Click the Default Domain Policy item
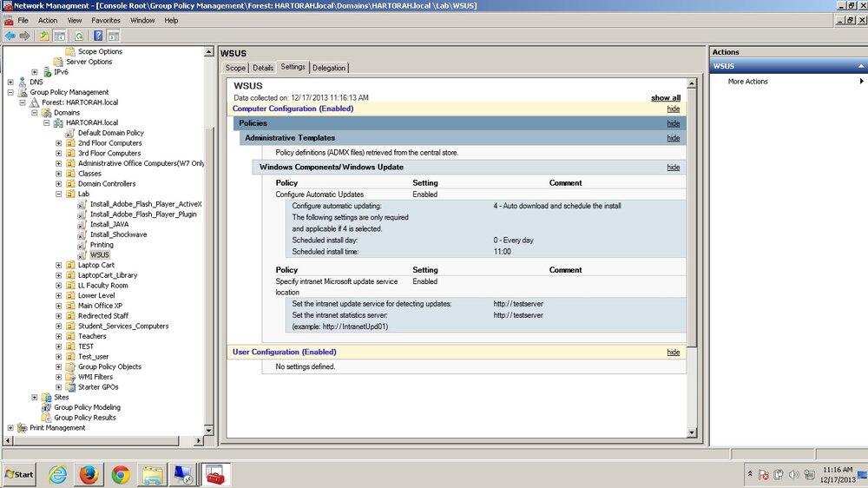The height and width of the screenshot is (488, 868). pos(111,133)
